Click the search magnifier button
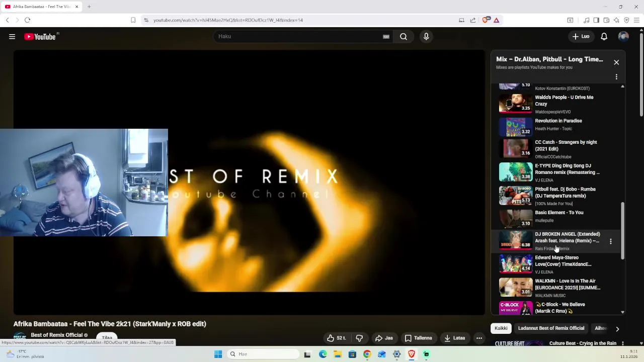 pyautogui.click(x=404, y=37)
